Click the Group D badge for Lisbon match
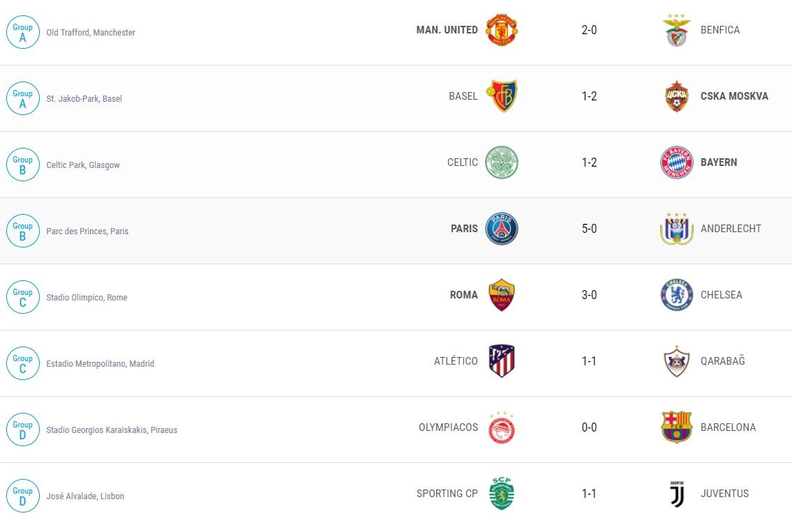This screenshot has height=532, width=792. (22, 496)
